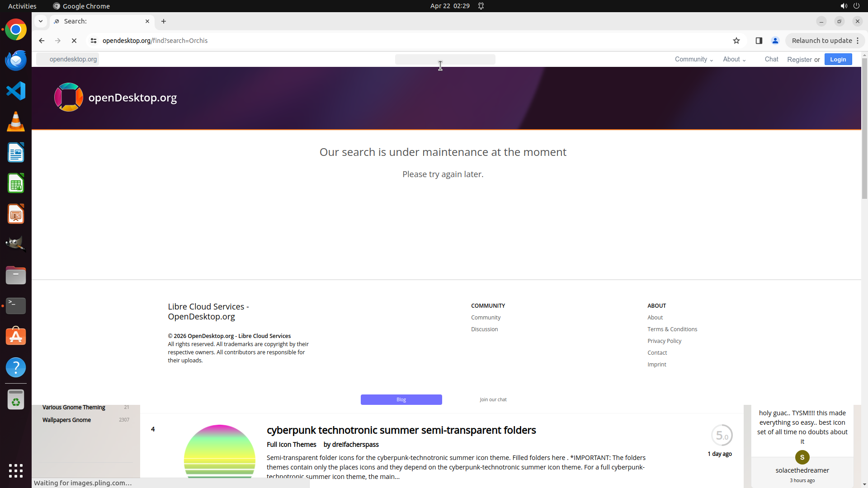Click the page search input field
868x488 pixels.
[445, 59]
